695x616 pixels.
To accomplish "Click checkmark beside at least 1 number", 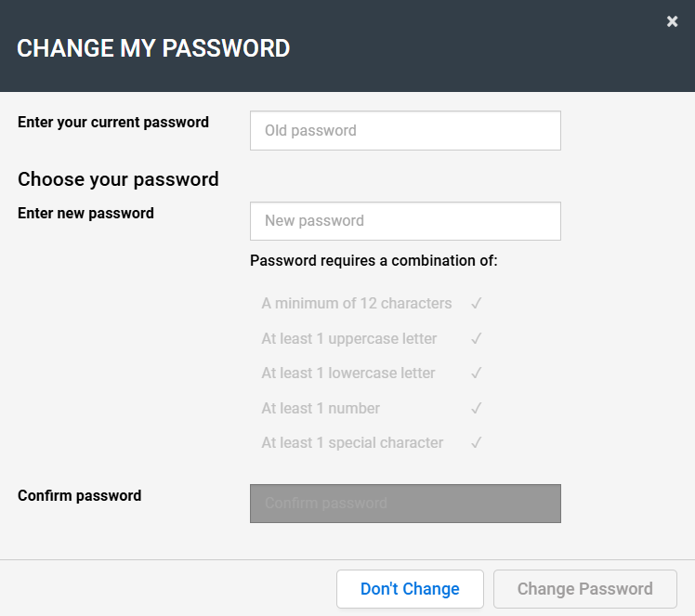I will (x=476, y=409).
